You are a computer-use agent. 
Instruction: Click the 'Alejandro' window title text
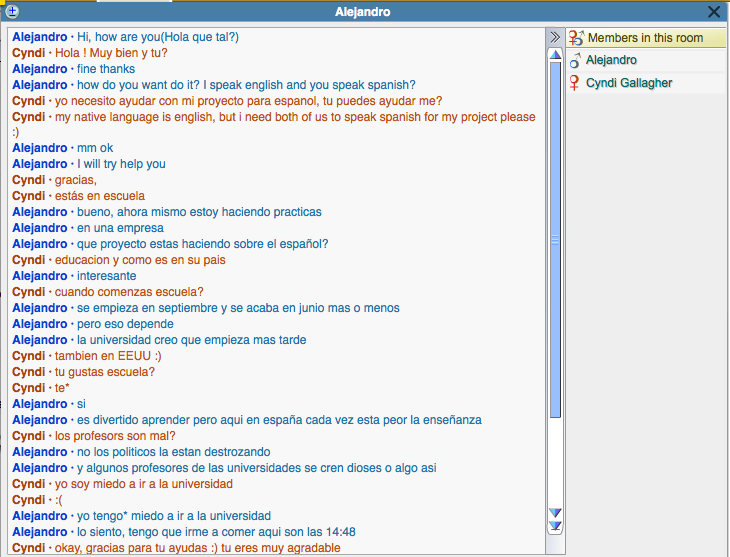pyautogui.click(x=363, y=12)
